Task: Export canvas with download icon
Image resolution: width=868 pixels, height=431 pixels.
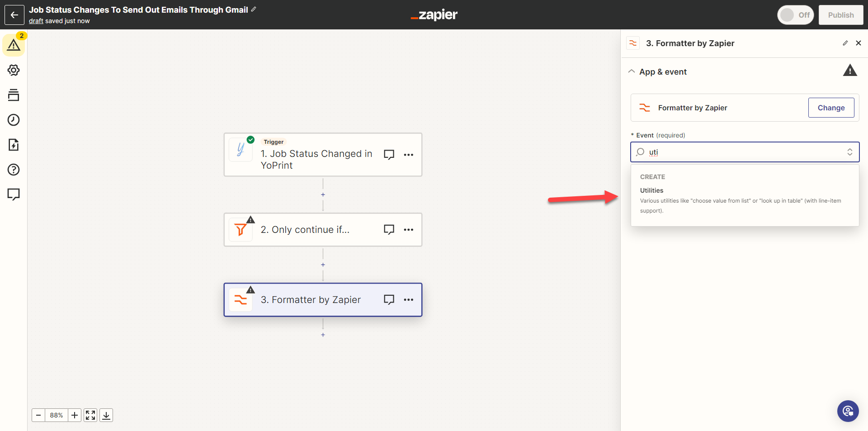Action: 106,415
